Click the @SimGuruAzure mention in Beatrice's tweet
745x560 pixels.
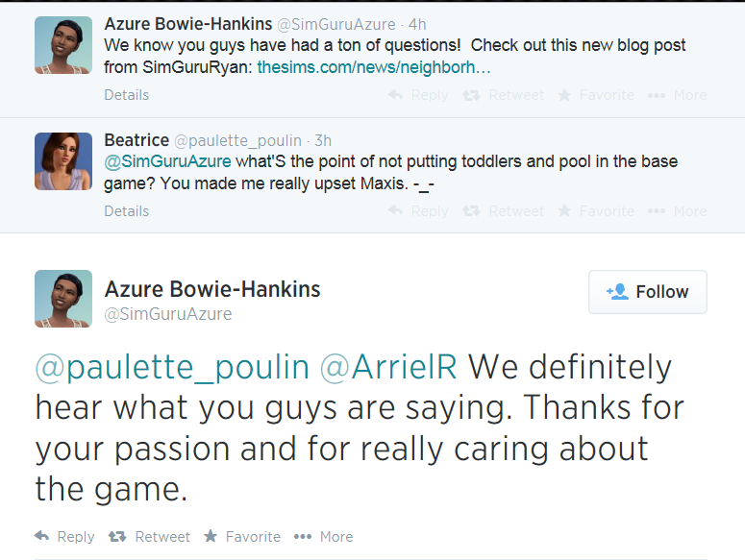167,161
